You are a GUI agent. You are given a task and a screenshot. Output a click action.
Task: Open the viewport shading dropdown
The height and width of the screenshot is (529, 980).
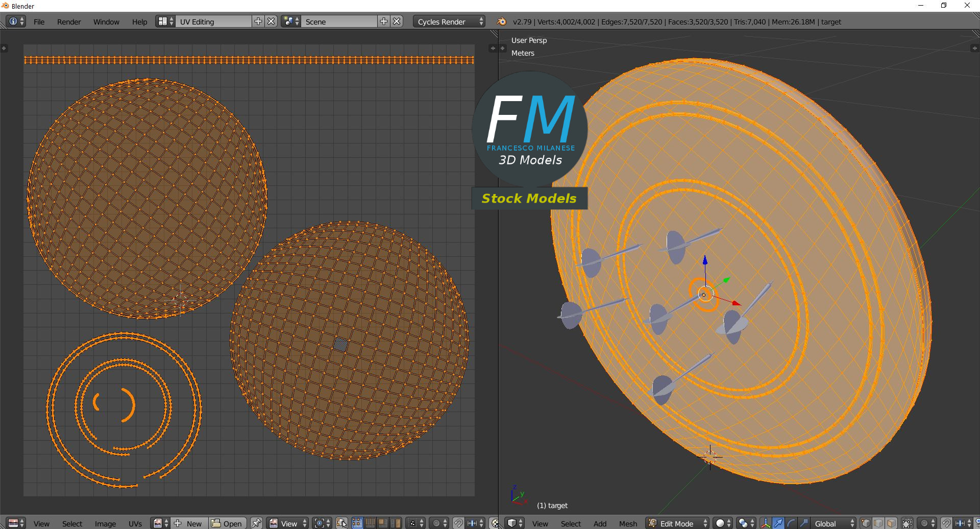pyautogui.click(x=722, y=523)
